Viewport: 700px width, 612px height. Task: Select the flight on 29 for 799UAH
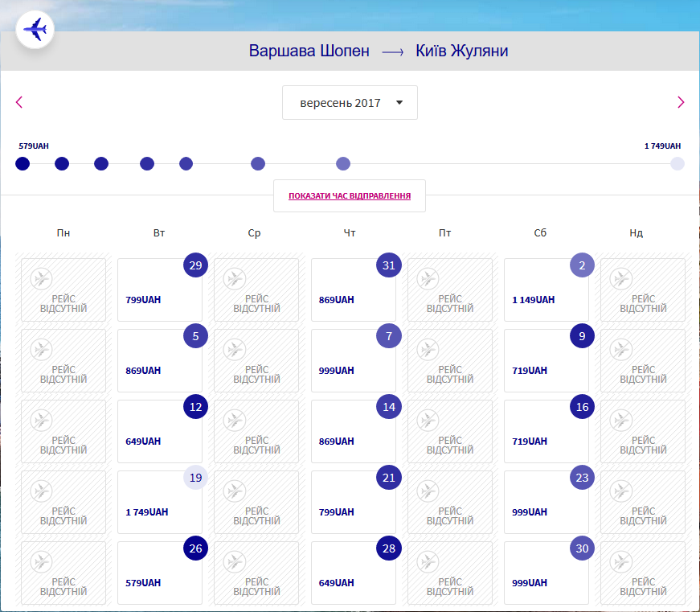pos(160,290)
